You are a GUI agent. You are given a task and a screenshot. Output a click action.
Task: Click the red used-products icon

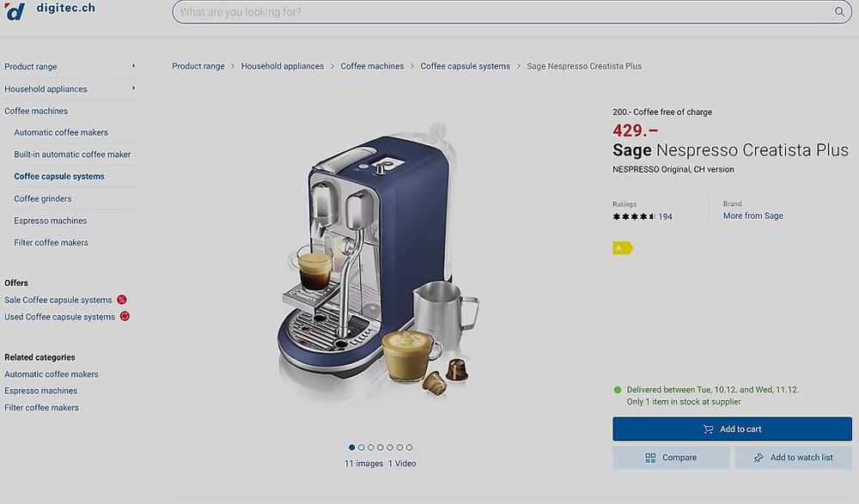(x=125, y=316)
